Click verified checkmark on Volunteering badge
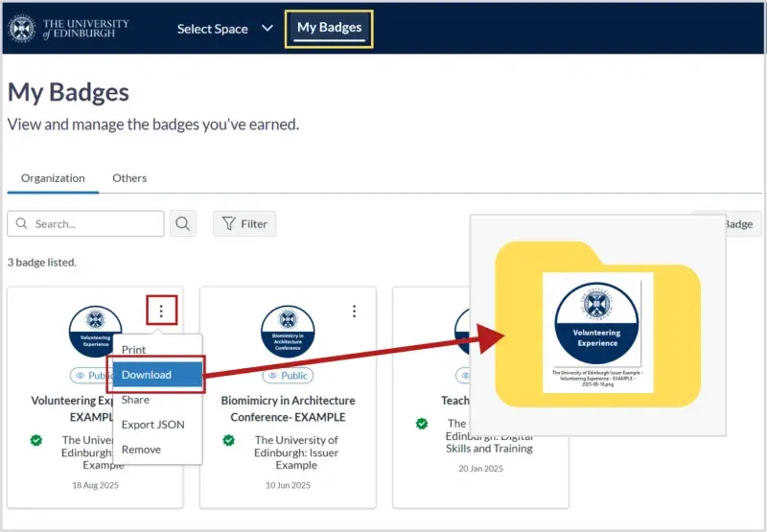 point(36,440)
